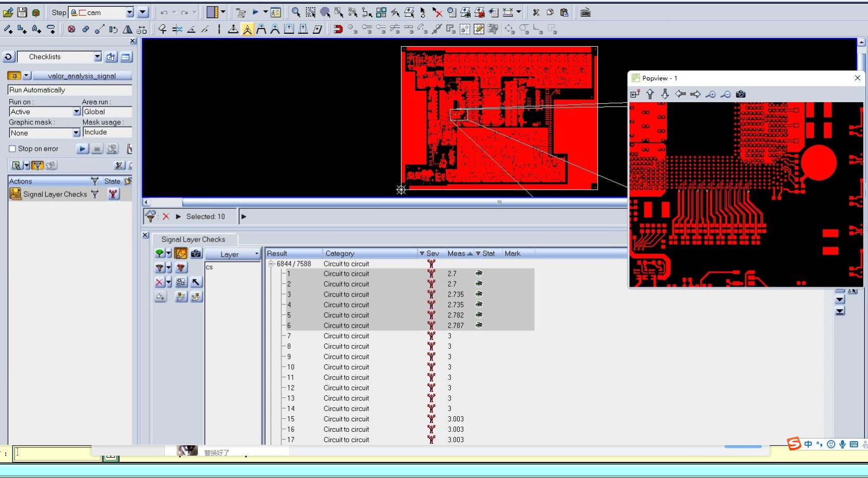Enable the Stop on error checkbox
This screenshot has width=868, height=478.
12,149
